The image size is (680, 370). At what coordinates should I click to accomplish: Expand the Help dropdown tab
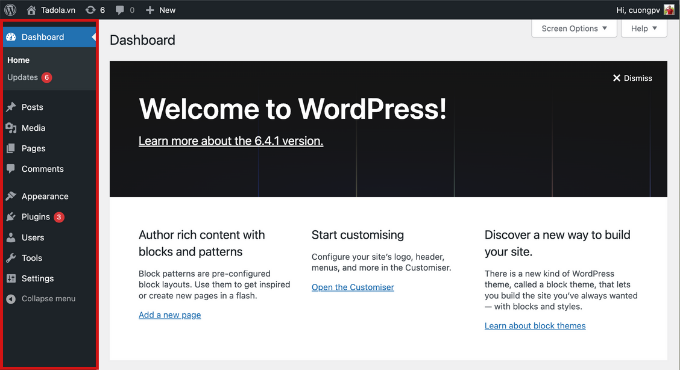pyautogui.click(x=644, y=29)
